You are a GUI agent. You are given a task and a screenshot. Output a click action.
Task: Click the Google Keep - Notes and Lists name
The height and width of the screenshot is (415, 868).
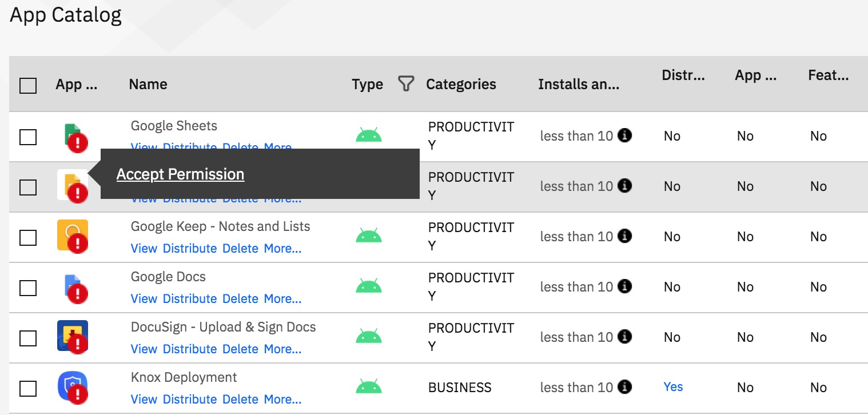[x=220, y=226]
